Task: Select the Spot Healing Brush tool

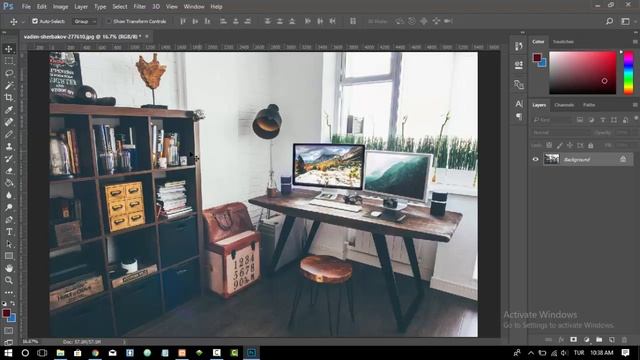Action: pos(9,122)
